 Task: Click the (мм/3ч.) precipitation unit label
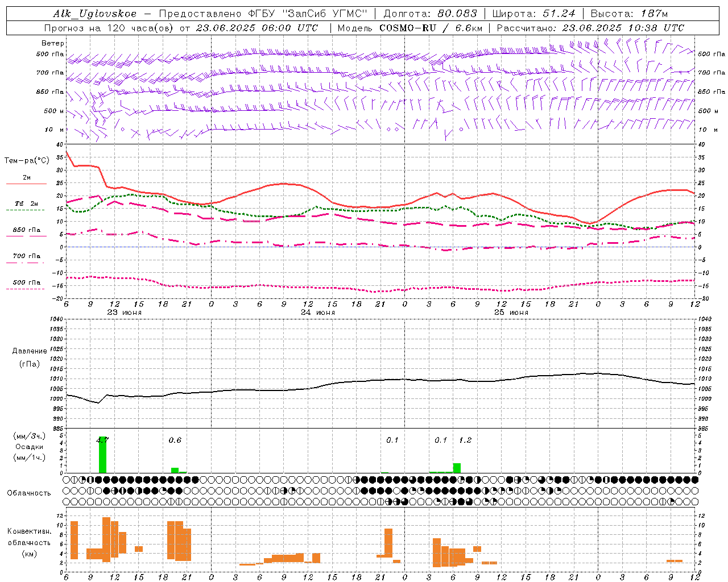click(x=30, y=436)
